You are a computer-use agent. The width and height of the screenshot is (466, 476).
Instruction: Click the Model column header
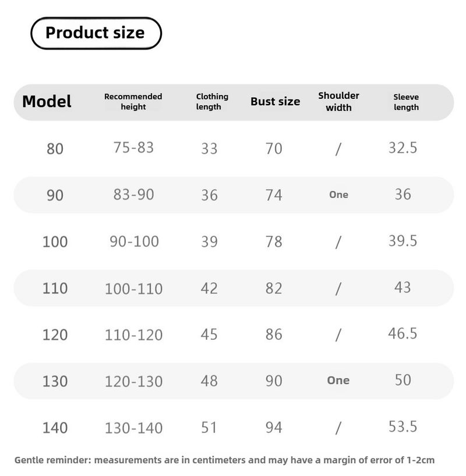(47, 102)
